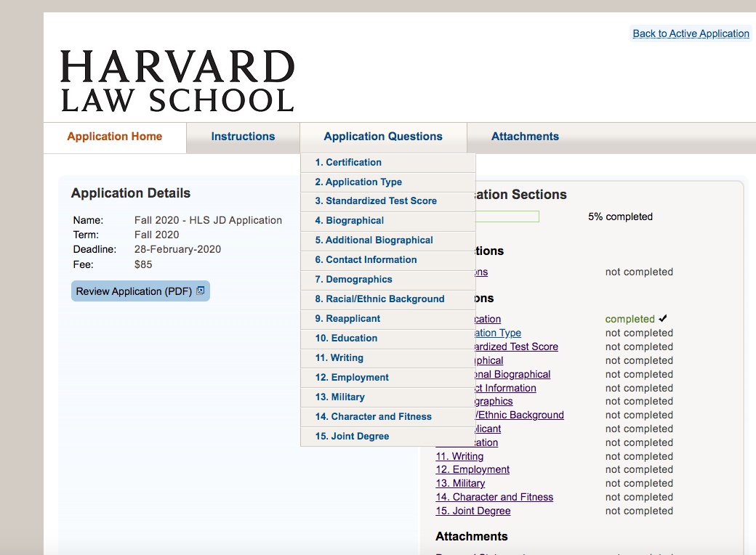This screenshot has width=756, height=555.
Task: Click the Additional Biographical section link
Action: coord(513,374)
